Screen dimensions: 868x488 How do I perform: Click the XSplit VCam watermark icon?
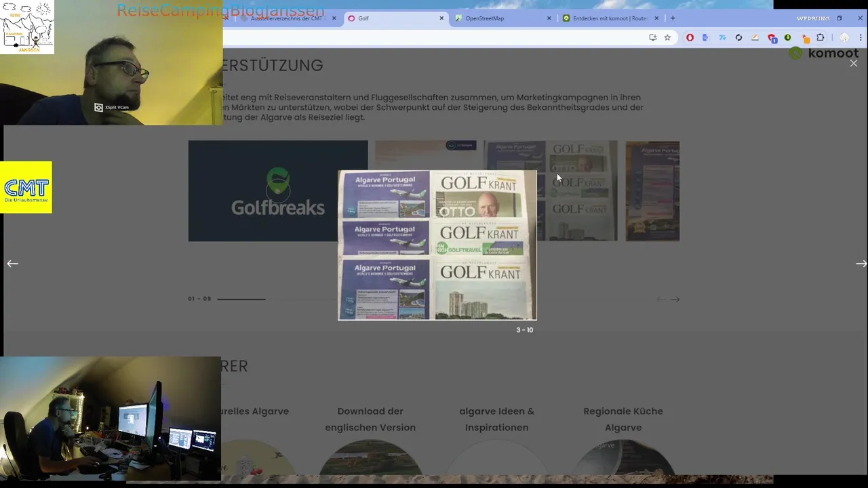pyautogui.click(x=98, y=107)
